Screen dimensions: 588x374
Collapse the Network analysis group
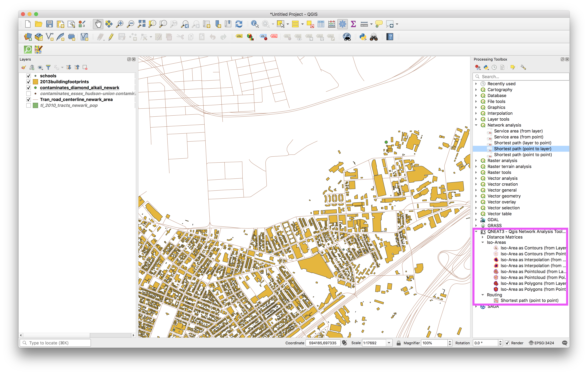pos(476,125)
